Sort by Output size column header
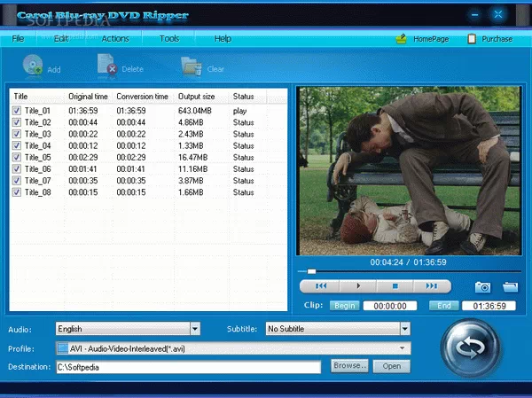This screenshot has width=532, height=398. 197,97
